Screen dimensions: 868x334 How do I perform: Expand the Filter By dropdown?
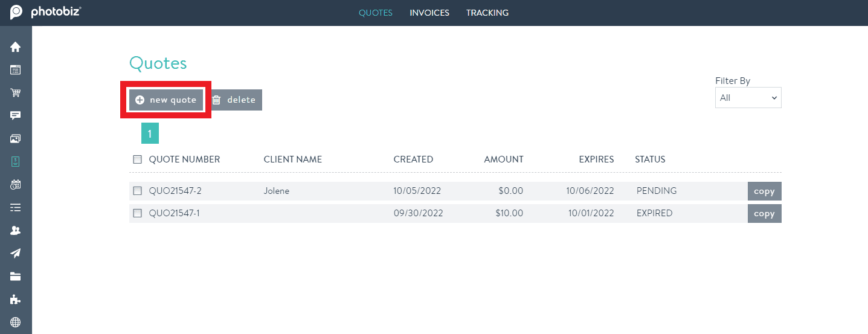(748, 98)
